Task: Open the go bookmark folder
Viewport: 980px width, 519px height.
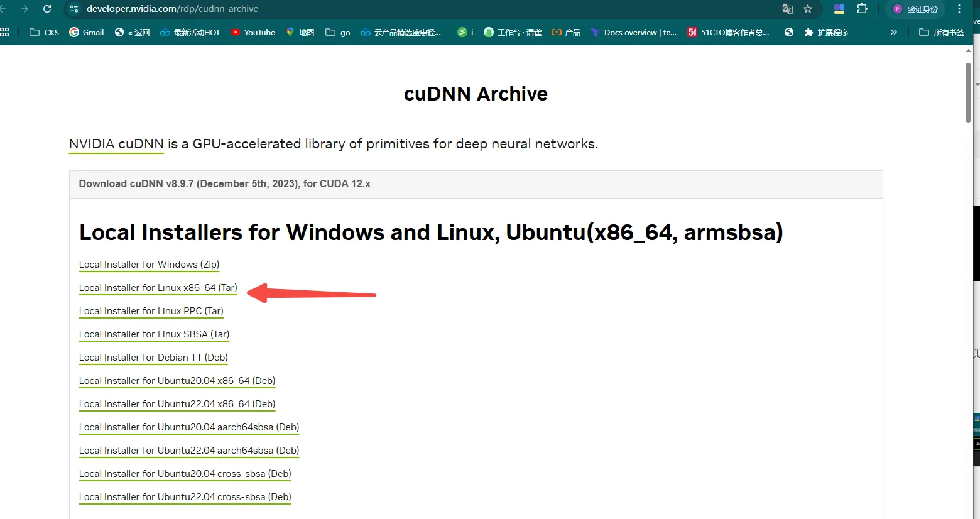Action: tap(338, 32)
